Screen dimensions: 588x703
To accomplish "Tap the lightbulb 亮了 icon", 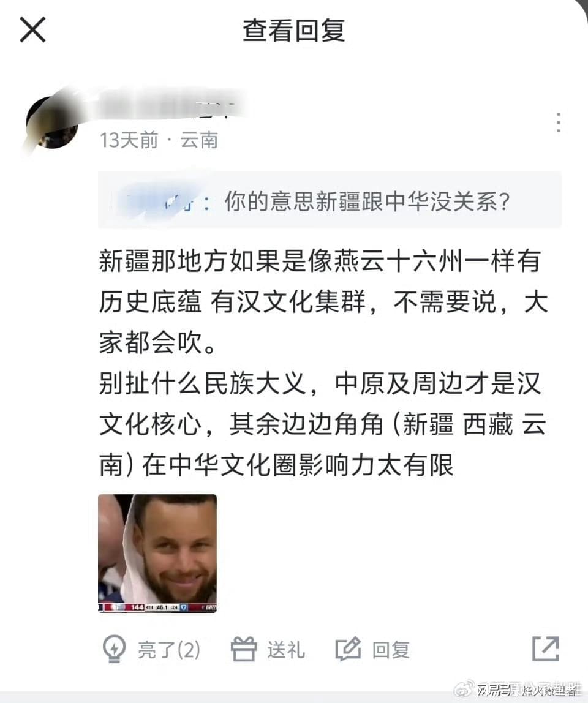I will coord(114,648).
